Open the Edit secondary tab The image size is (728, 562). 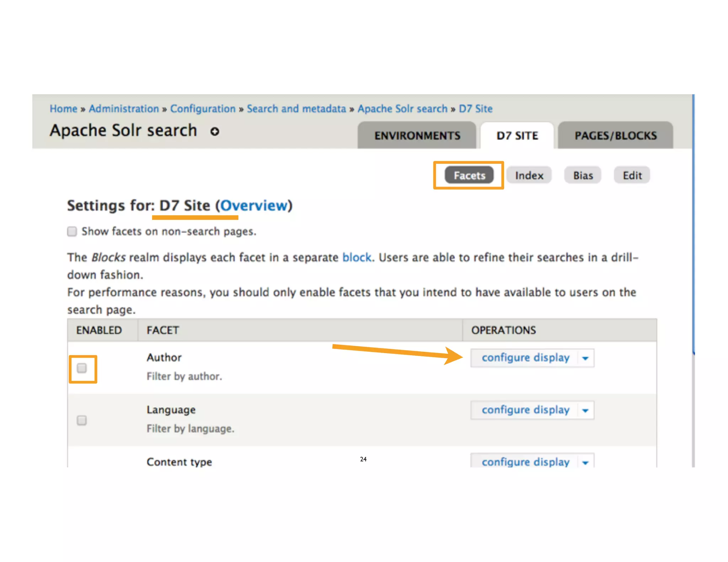(x=632, y=175)
